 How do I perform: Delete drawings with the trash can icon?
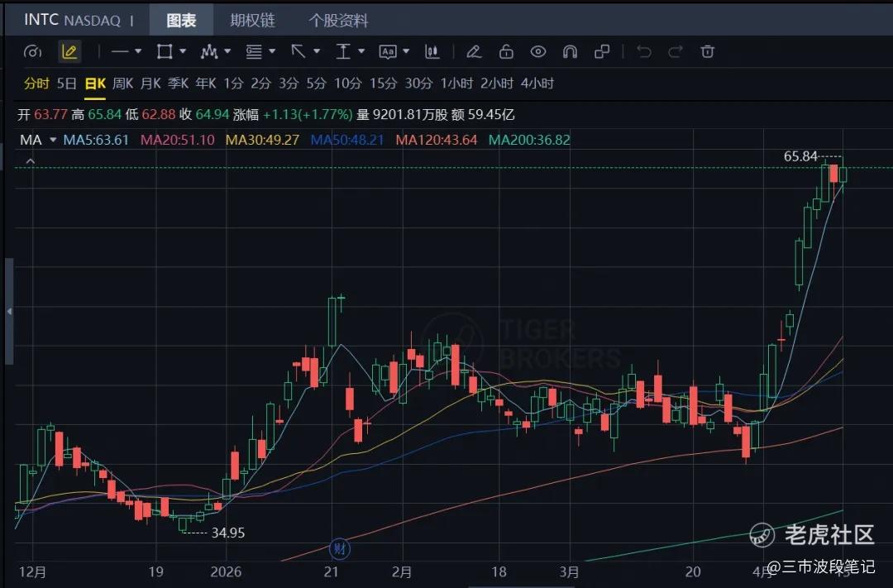(x=707, y=52)
